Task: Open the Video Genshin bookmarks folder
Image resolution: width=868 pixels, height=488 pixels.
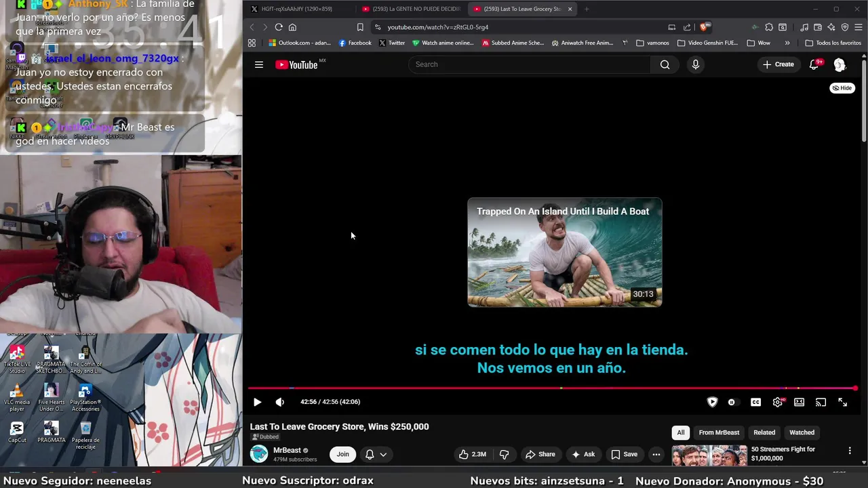Action: (707, 43)
